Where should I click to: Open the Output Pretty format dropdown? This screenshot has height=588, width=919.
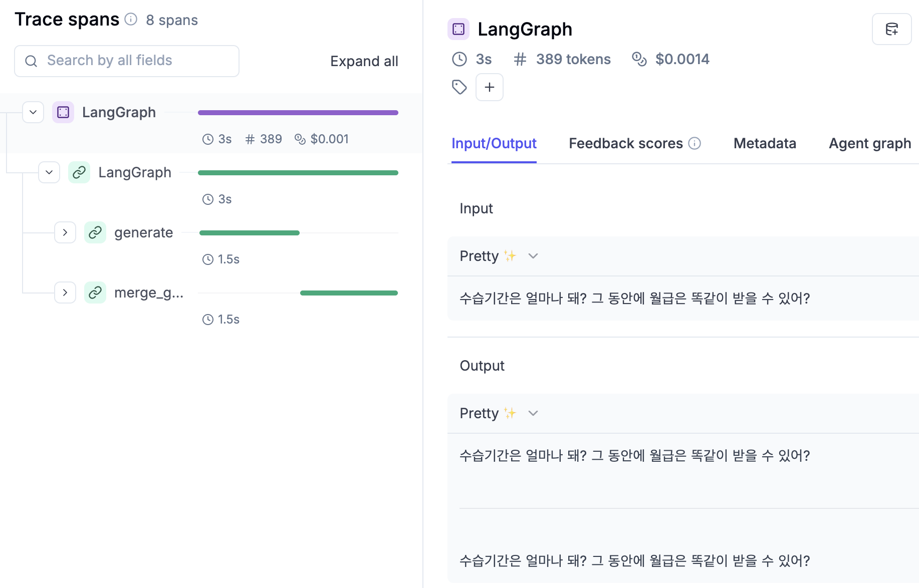tap(499, 413)
